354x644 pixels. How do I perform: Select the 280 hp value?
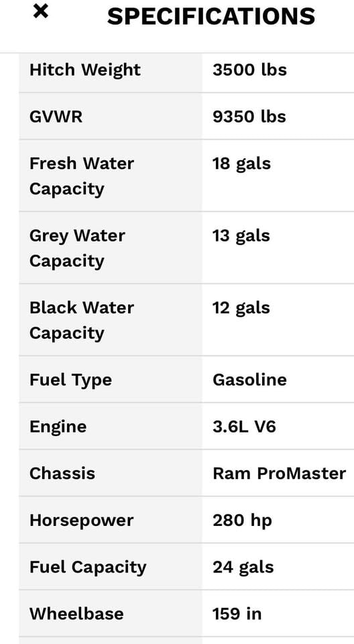click(242, 521)
